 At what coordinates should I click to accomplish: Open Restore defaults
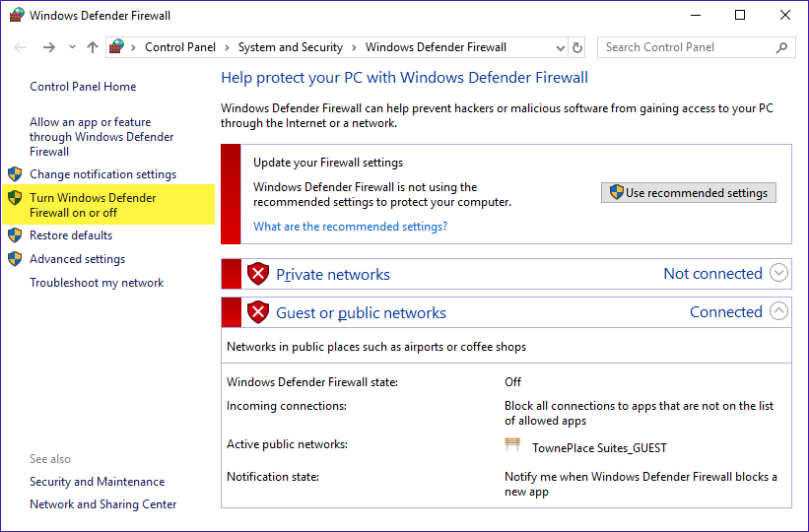point(71,235)
